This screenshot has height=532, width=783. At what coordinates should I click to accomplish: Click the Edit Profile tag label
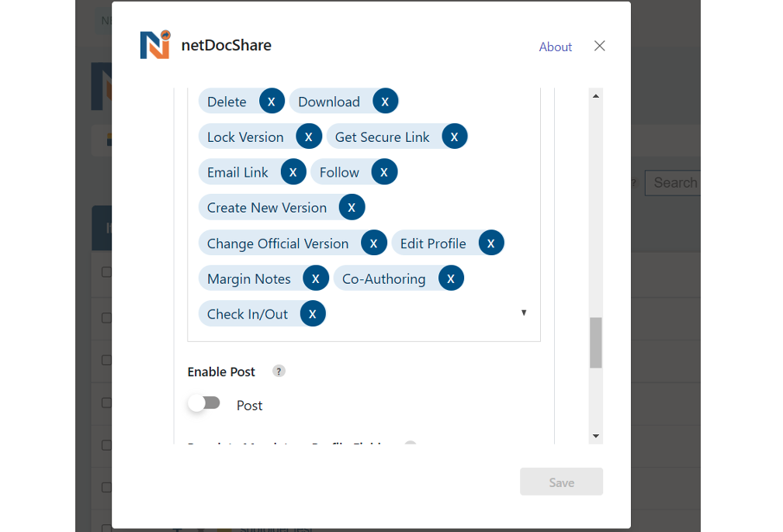pyautogui.click(x=433, y=244)
